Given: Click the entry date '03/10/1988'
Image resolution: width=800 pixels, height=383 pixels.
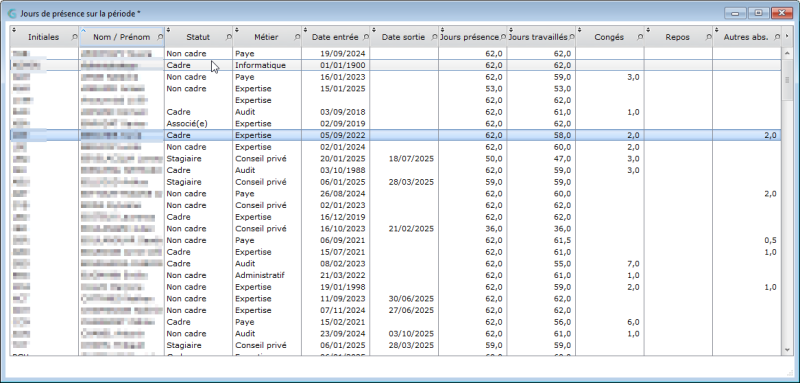Looking at the screenshot, I should (344, 170).
